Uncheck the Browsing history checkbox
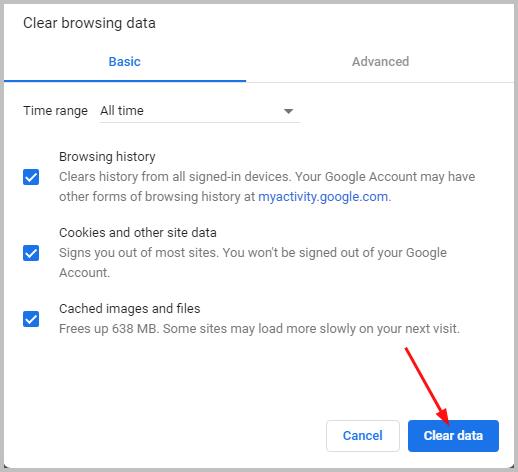518x472 pixels. point(31,177)
